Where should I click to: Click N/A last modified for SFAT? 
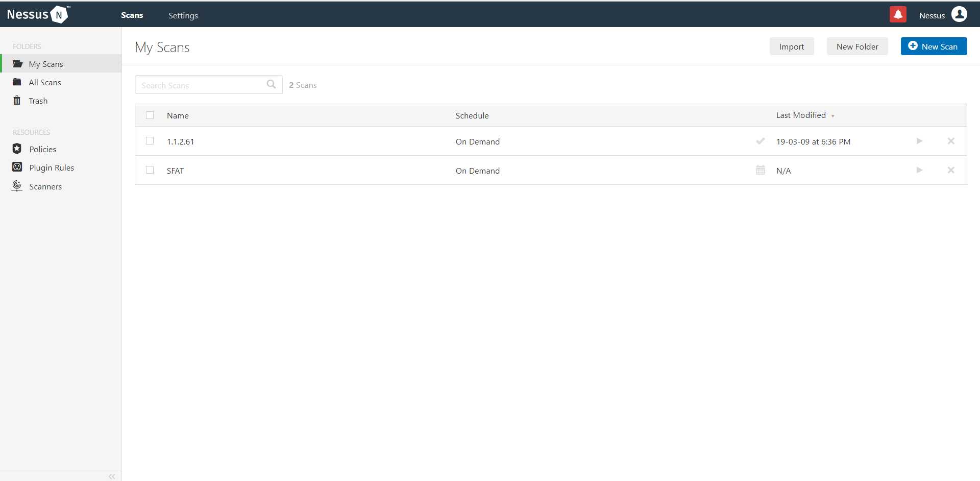pos(783,171)
